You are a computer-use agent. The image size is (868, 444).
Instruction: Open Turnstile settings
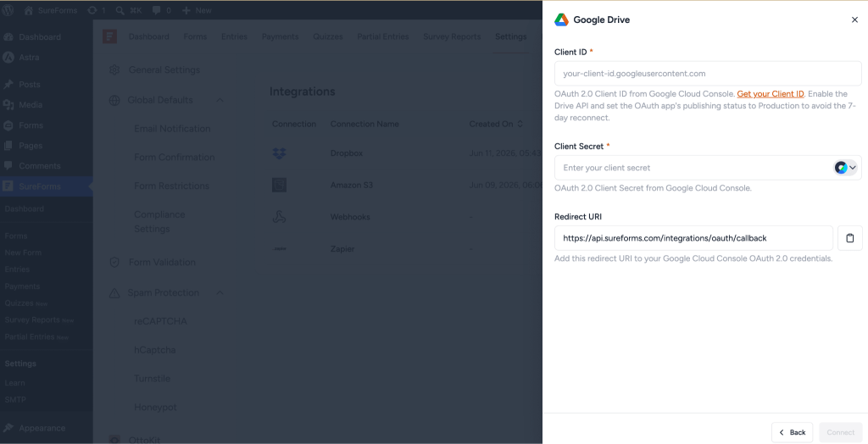coord(153,379)
